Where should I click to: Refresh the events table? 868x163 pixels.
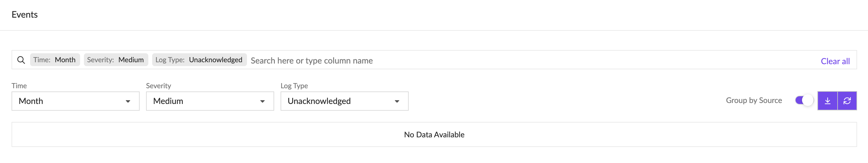click(x=847, y=100)
